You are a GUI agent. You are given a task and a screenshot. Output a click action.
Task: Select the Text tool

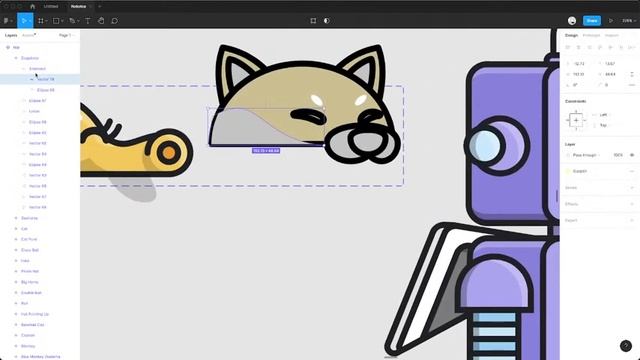(x=88, y=21)
